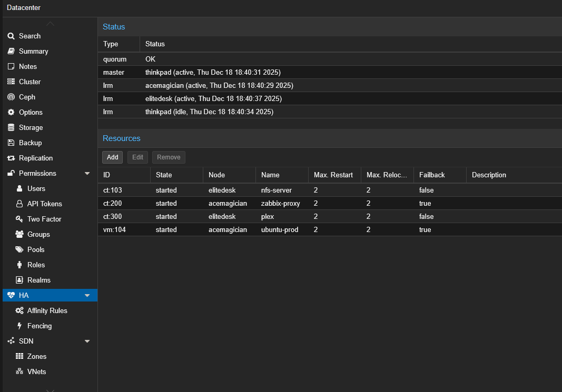Open the Backup panel
The width and height of the screenshot is (562, 392).
[x=31, y=143]
